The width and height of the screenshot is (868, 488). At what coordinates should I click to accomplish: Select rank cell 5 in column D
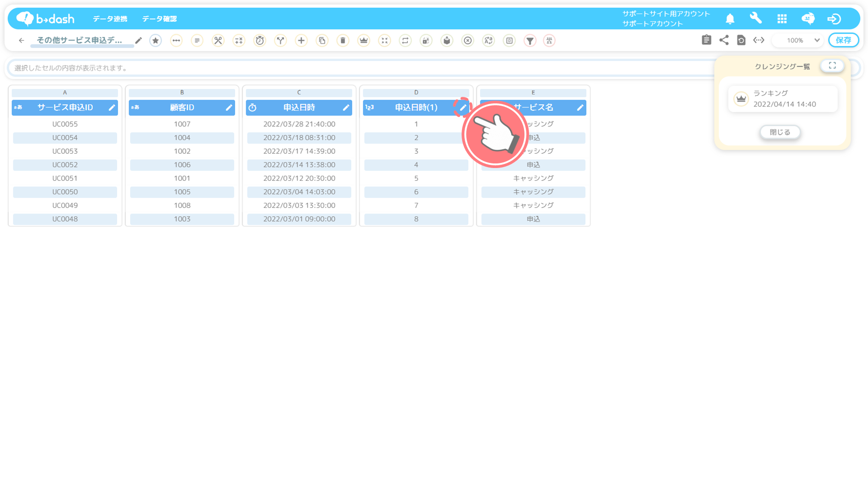point(416,178)
